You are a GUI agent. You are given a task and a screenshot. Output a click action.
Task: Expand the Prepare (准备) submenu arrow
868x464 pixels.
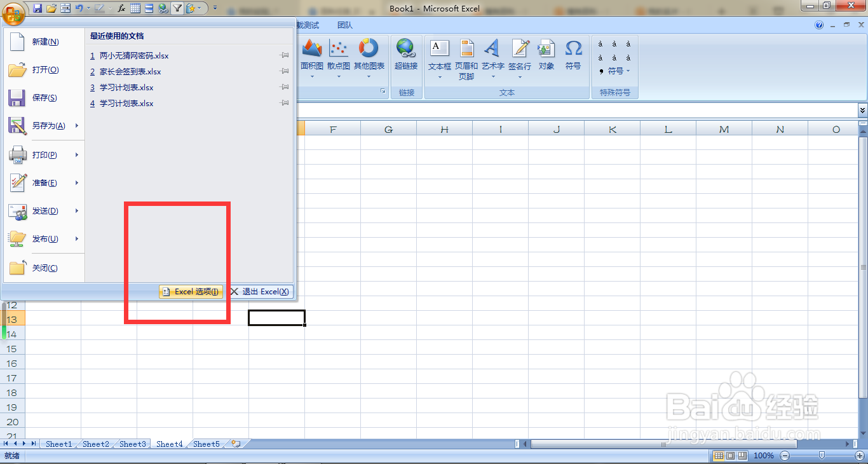pos(77,183)
